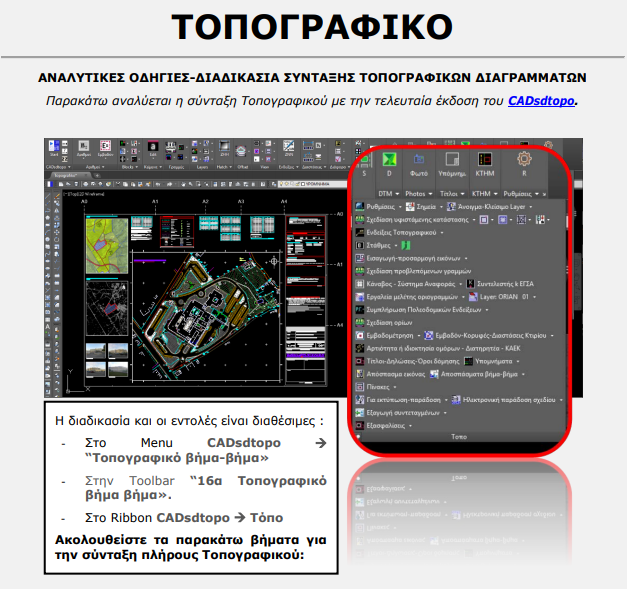
Task: Select Συμπλήρωση Πολεοδομικών Ενδείξεων tool
Action: [x=419, y=309]
